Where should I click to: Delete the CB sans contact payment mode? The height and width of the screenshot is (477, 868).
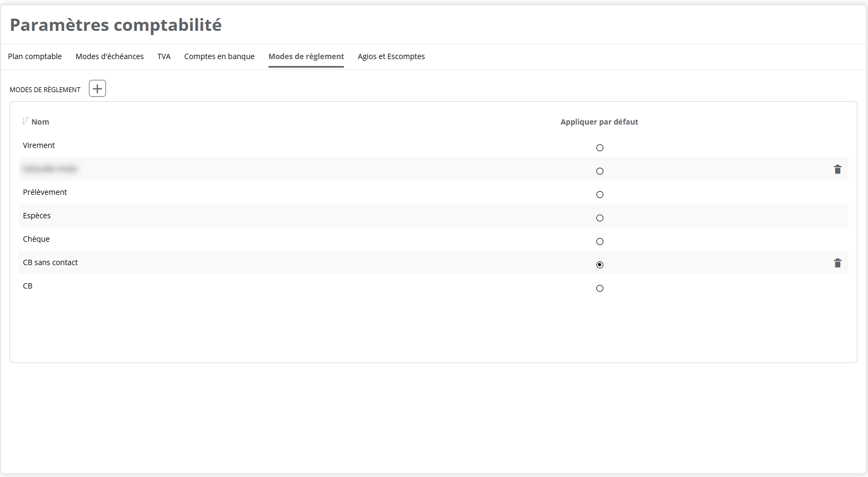click(x=837, y=263)
